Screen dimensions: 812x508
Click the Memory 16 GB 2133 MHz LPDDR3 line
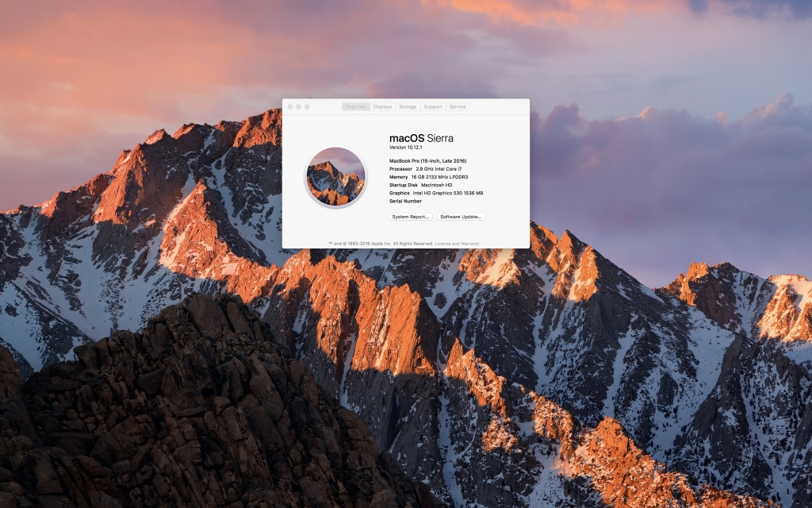click(429, 177)
